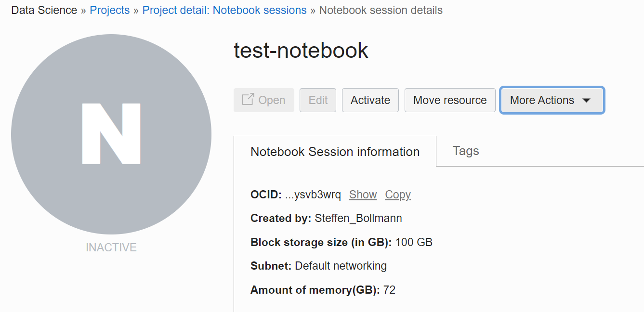Click the test-notebook title heading

[301, 50]
